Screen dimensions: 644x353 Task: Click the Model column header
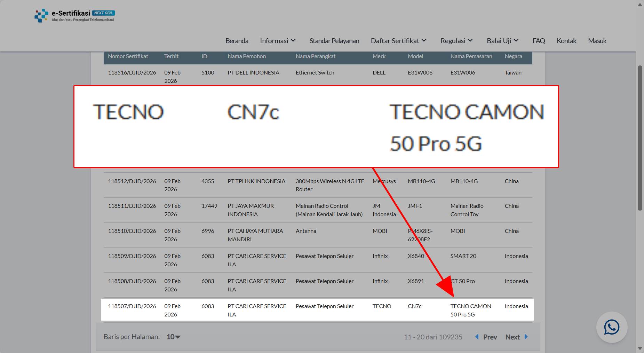(x=415, y=56)
